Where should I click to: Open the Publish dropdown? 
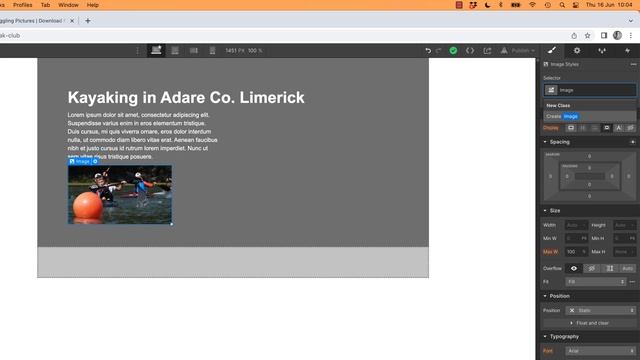point(523,51)
